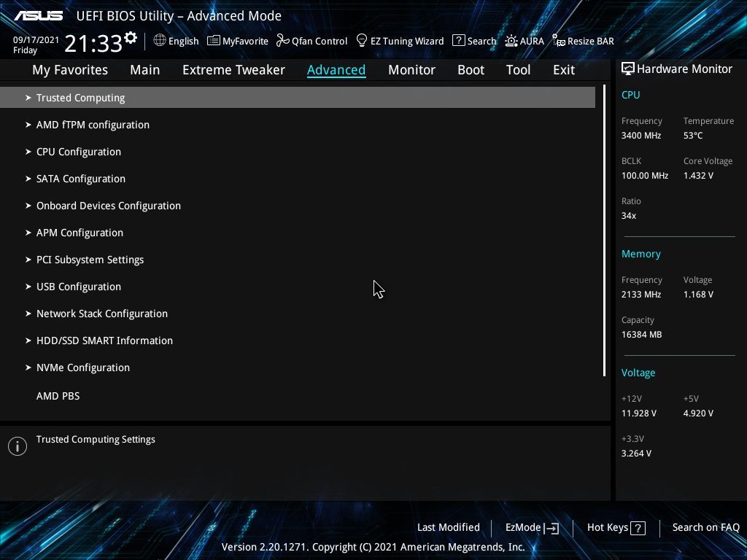Click Search on FAQ link
The image size is (747, 560).
click(705, 528)
